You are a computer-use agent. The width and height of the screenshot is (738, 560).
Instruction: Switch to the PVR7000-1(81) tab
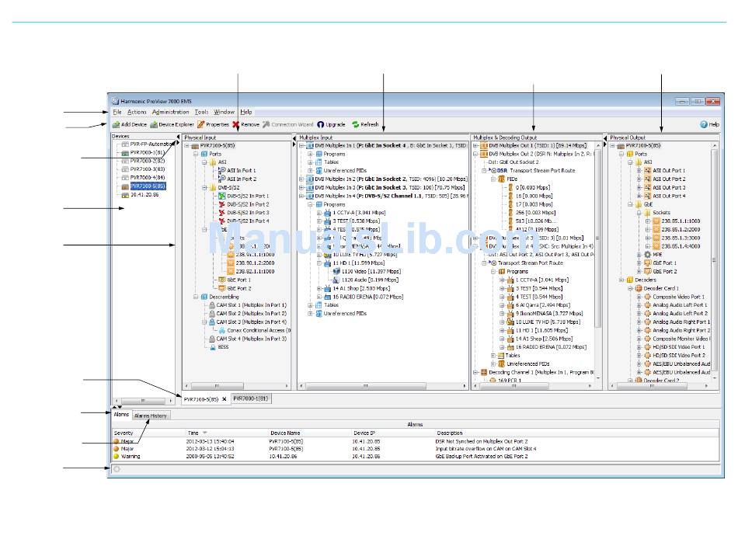(251, 398)
